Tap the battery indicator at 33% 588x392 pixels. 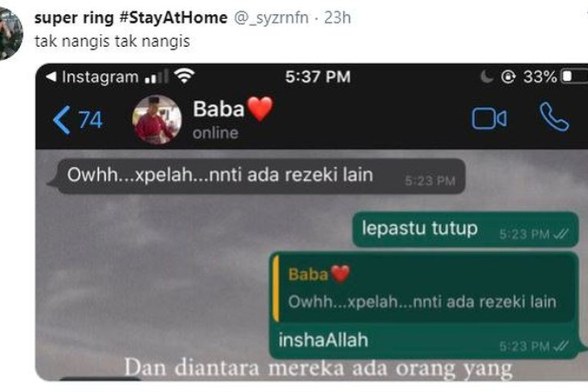pos(555,77)
